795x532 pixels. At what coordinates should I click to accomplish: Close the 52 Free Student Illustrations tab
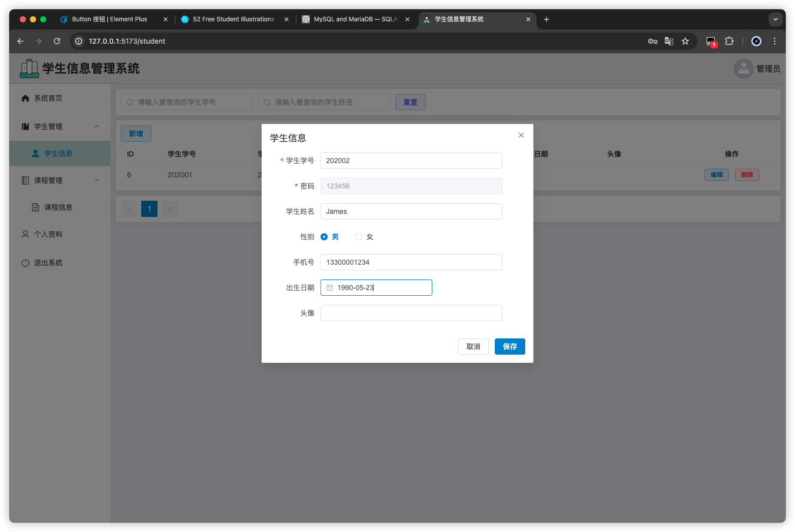(287, 19)
